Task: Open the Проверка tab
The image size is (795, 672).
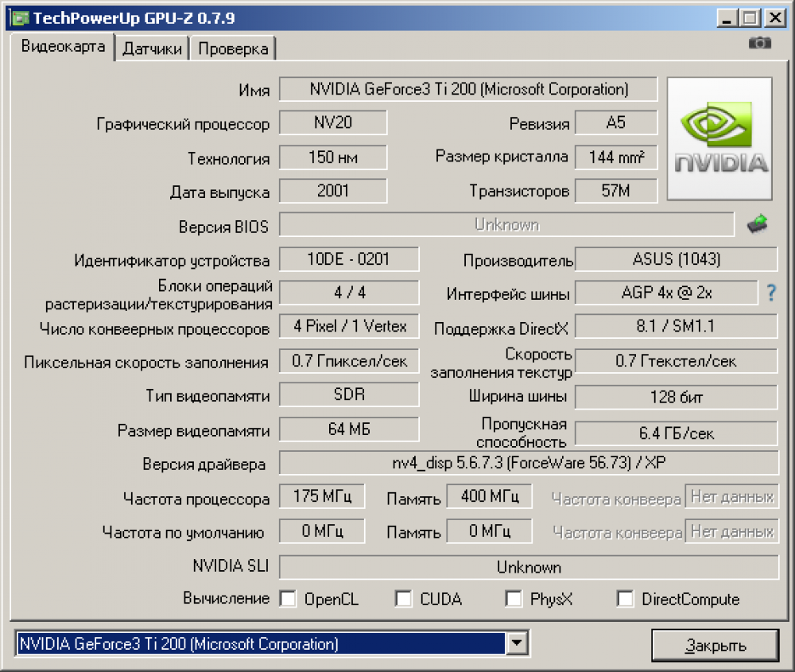Action: click(x=233, y=49)
